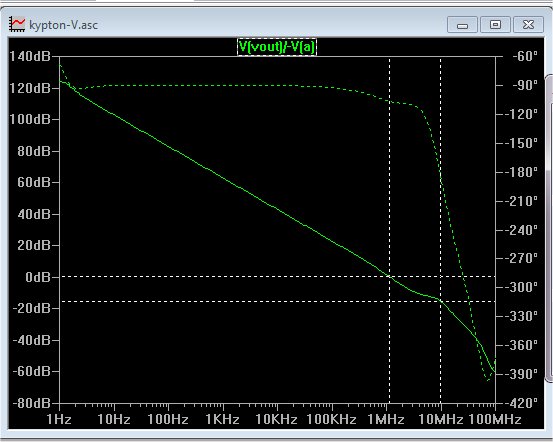Close the kypton-V.asc plot window
Image resolution: width=553 pixels, height=442 pixels.
pyautogui.click(x=528, y=25)
